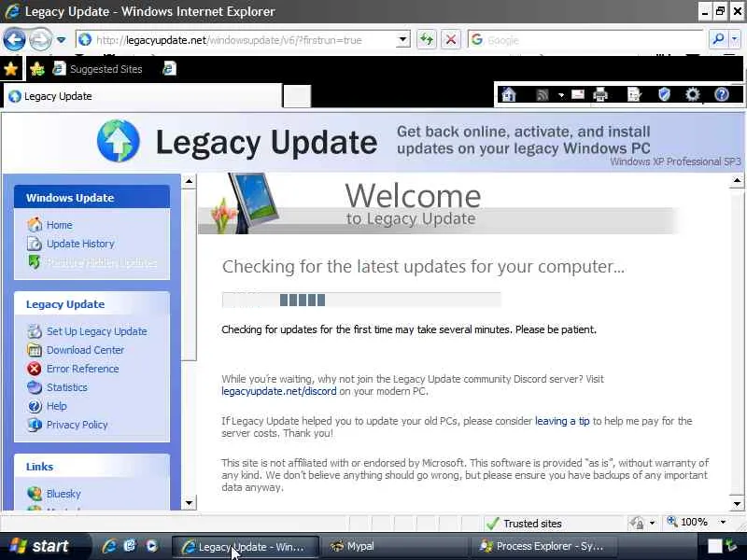This screenshot has width=747, height=560.
Task: Click the red Stop loading icon
Action: pos(450,39)
